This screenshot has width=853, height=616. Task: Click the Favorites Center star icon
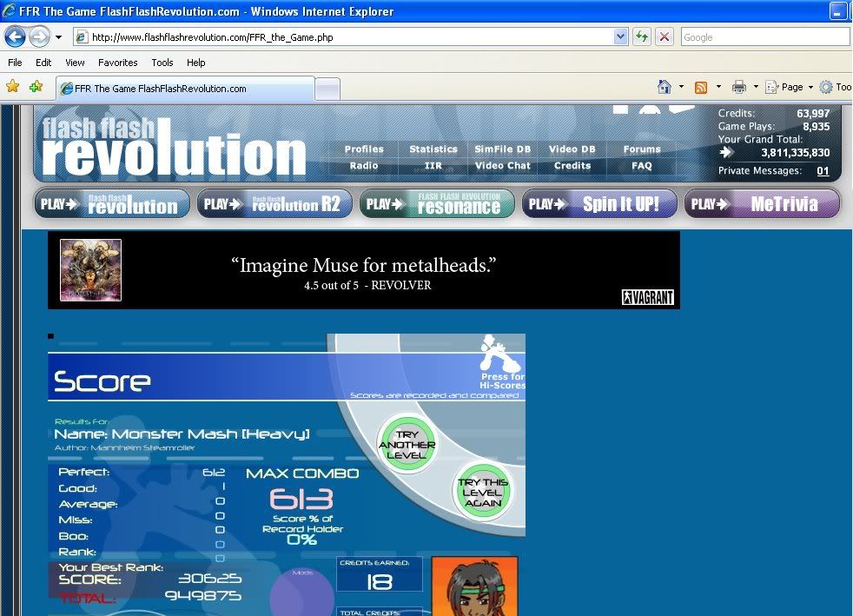tap(13, 87)
